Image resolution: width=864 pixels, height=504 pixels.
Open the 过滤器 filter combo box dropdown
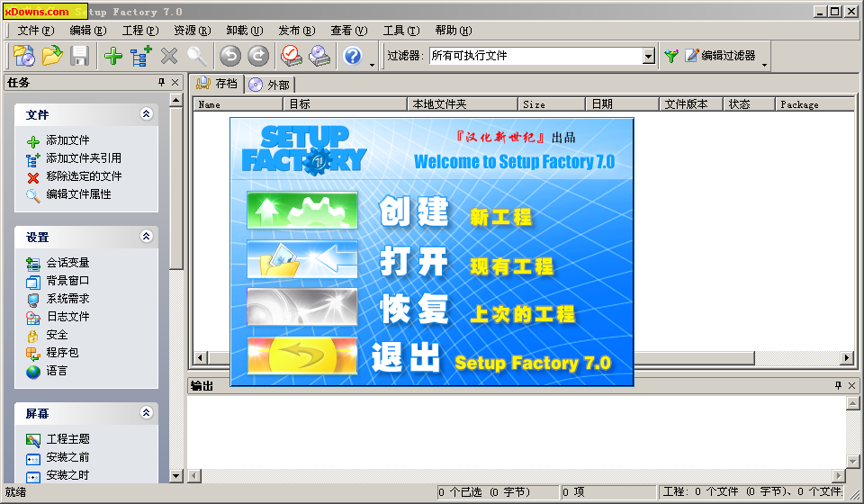tap(649, 56)
